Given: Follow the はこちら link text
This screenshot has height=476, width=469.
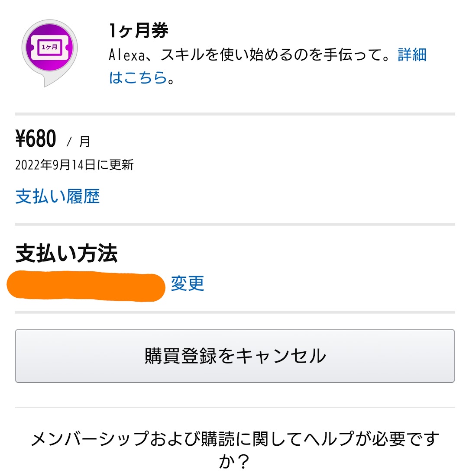Looking at the screenshot, I should tap(138, 78).
